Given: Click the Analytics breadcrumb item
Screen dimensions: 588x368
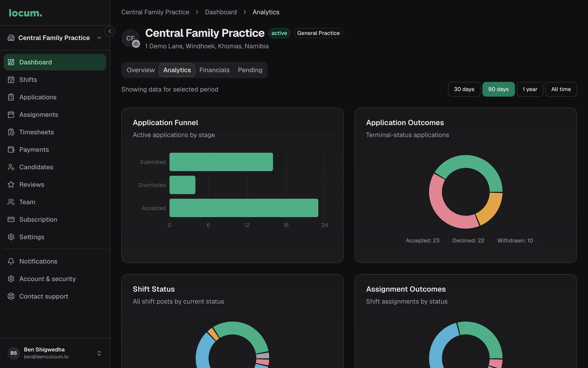Looking at the screenshot, I should click(x=266, y=12).
